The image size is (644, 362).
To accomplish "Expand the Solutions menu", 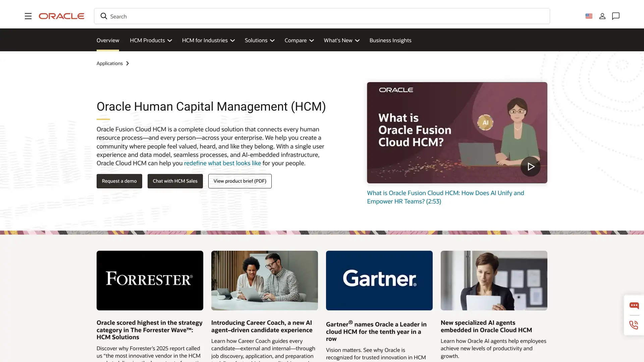I will coord(259,40).
